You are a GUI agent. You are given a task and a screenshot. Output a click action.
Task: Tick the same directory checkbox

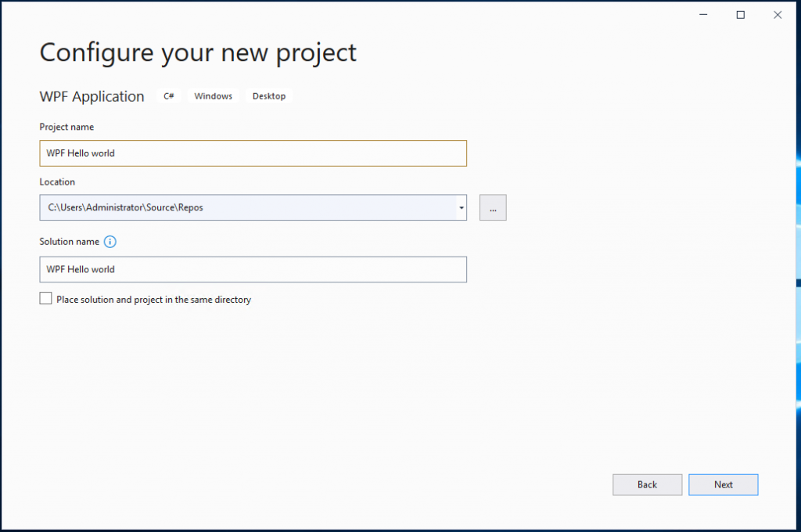(46, 299)
